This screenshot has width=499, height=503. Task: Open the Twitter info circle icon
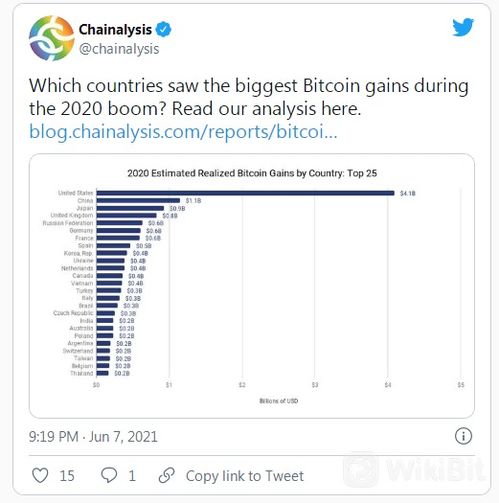pyautogui.click(x=463, y=436)
